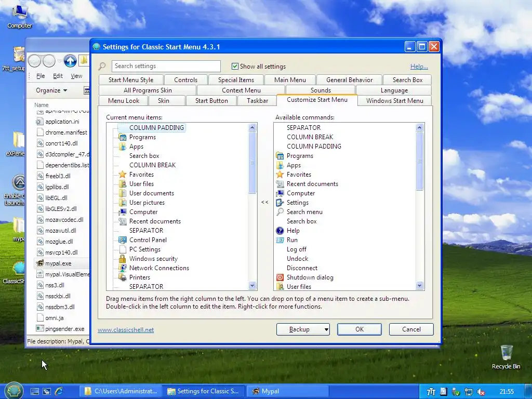Viewport: 532px width, 399px height.
Task: Click the Name column header in Explorer
Action: (x=42, y=105)
